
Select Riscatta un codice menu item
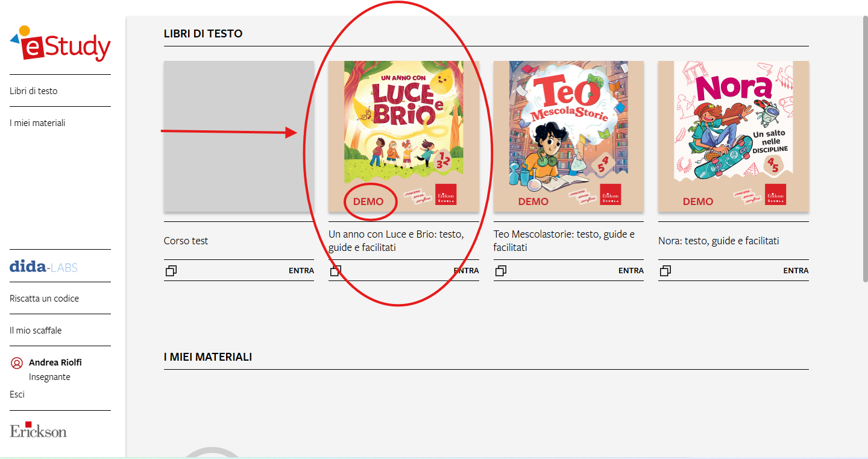point(44,299)
